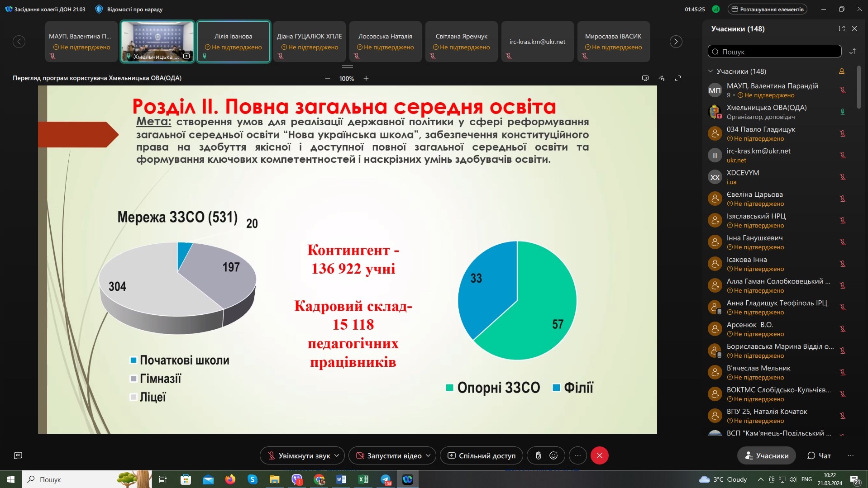This screenshot has height=488, width=868.
Task: Enter full screen for shared presentation
Action: click(x=677, y=78)
